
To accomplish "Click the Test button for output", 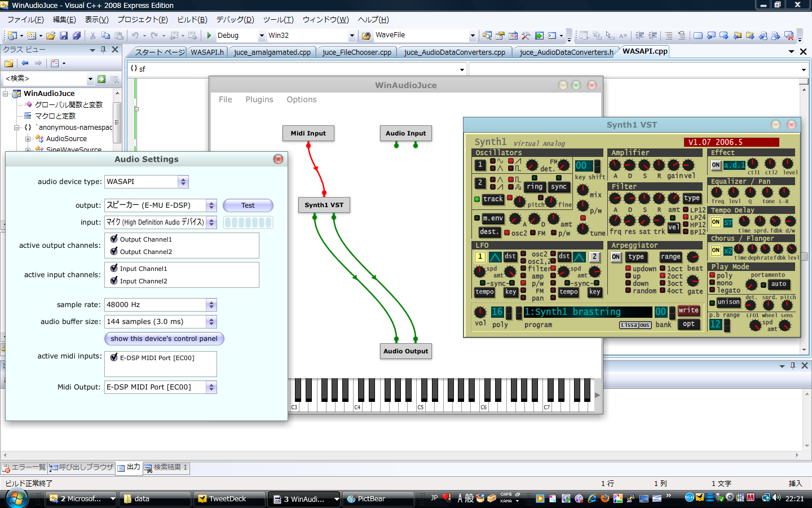I will click(248, 205).
